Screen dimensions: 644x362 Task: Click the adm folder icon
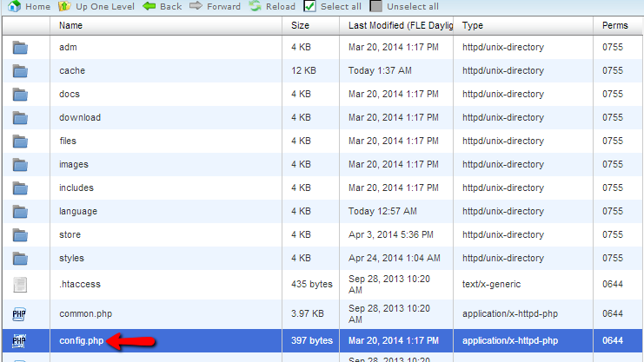(20, 47)
